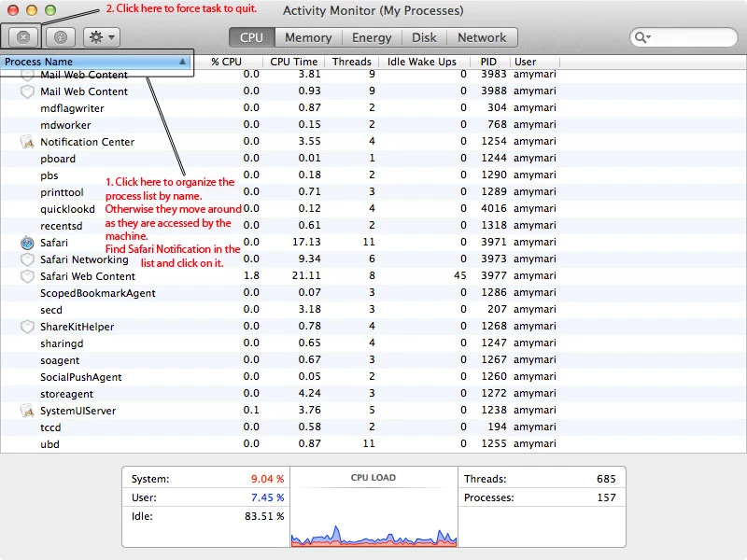Viewport: 747px width, 560px height.
Task: Click the Inspect process info icon
Action: (x=61, y=37)
